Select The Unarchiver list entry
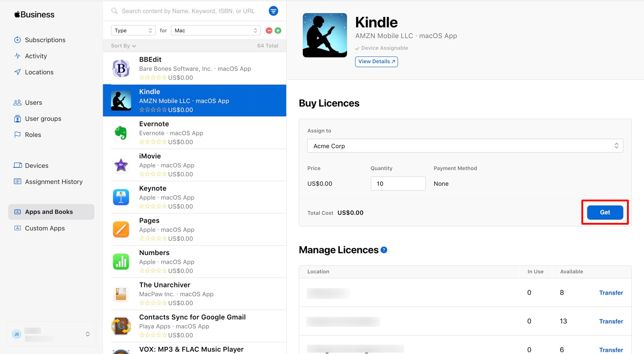 pyautogui.click(x=195, y=294)
